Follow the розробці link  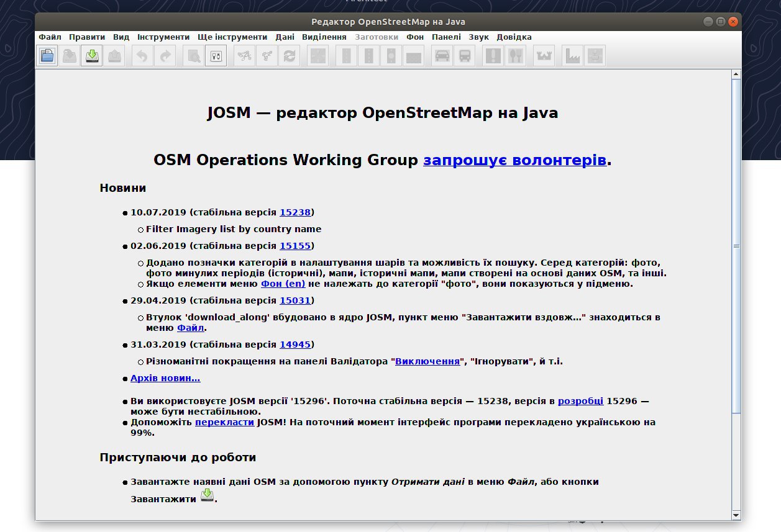tap(580, 402)
